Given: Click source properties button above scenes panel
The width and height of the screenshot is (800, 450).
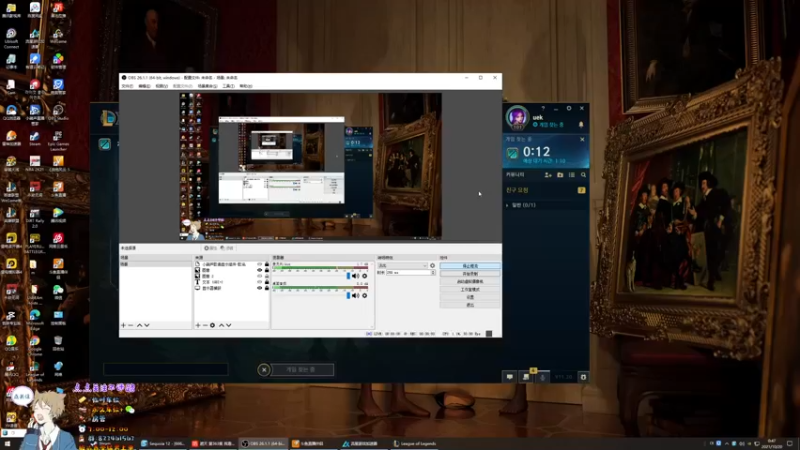Looking at the screenshot, I should [210, 248].
